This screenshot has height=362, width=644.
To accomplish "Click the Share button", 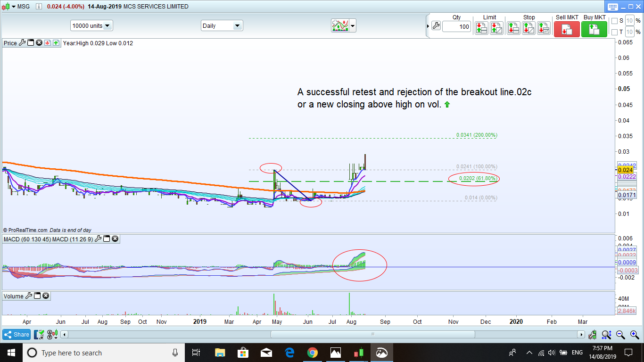I will coord(17,335).
